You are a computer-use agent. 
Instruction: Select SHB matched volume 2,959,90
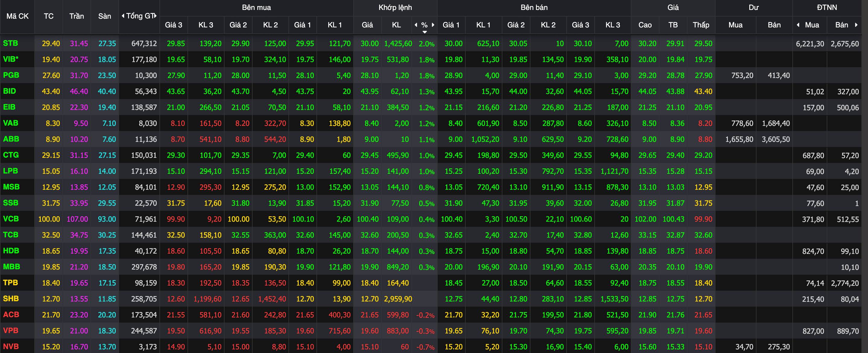pos(398,299)
